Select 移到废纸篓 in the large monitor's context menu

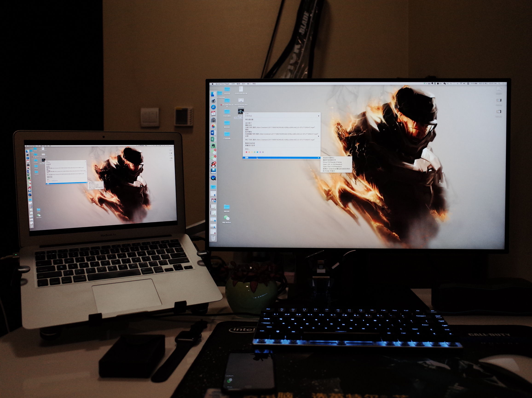tap(249, 120)
